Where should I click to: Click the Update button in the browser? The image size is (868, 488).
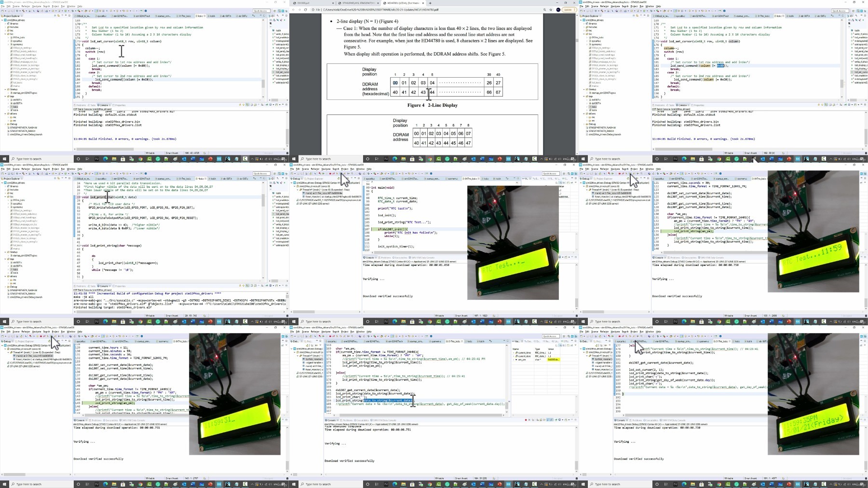(x=569, y=10)
